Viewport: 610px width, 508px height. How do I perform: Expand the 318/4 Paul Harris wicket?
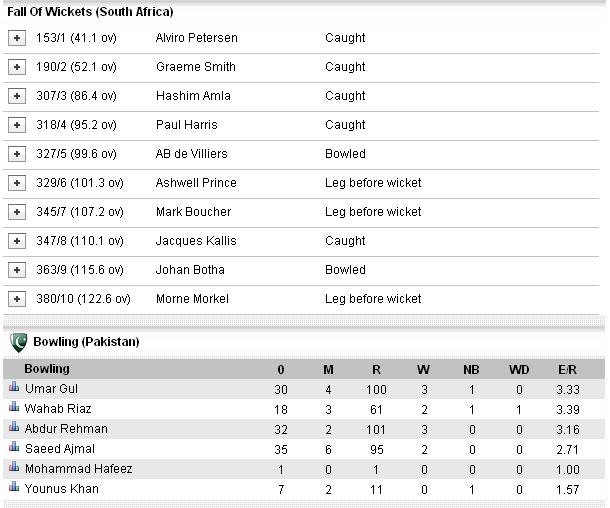pyautogui.click(x=17, y=125)
